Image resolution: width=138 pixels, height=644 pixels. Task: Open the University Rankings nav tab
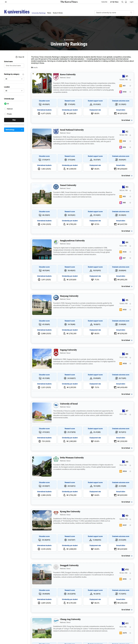39,13
